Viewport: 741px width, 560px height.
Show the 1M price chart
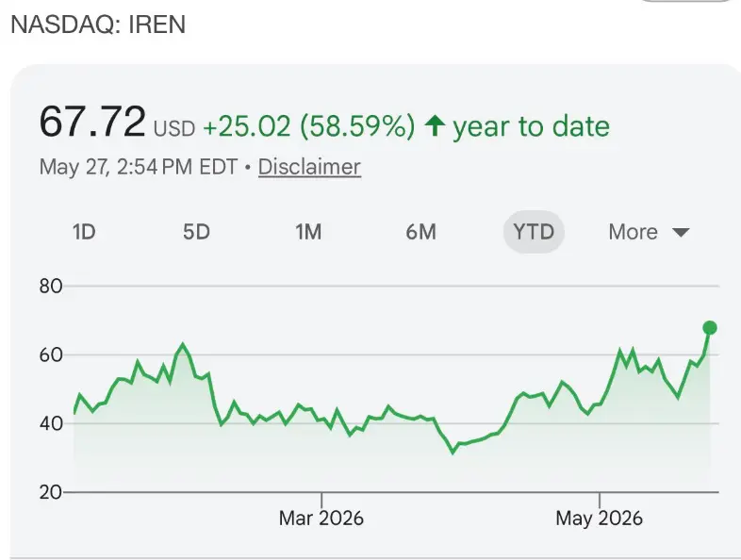click(x=308, y=232)
